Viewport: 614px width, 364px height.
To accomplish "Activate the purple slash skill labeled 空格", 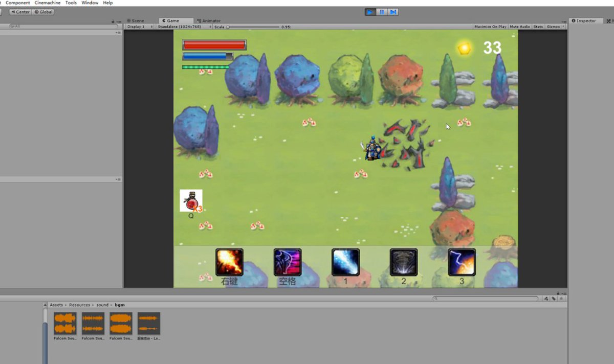I will 287,261.
